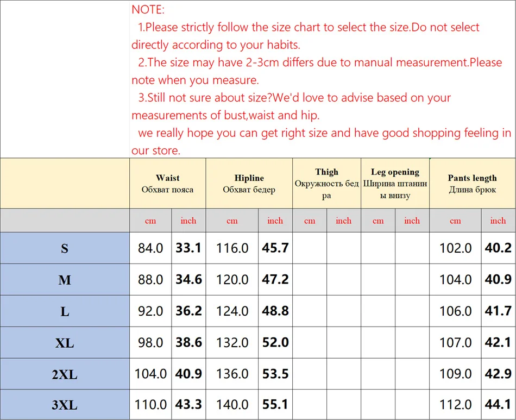Image resolution: width=516 pixels, height=420 pixels.
Task: Select the XL waist inch value "38.6"
Action: (188, 342)
